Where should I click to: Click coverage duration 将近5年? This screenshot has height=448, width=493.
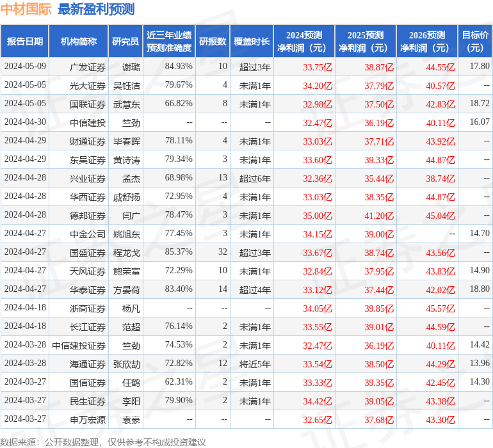pos(255,364)
